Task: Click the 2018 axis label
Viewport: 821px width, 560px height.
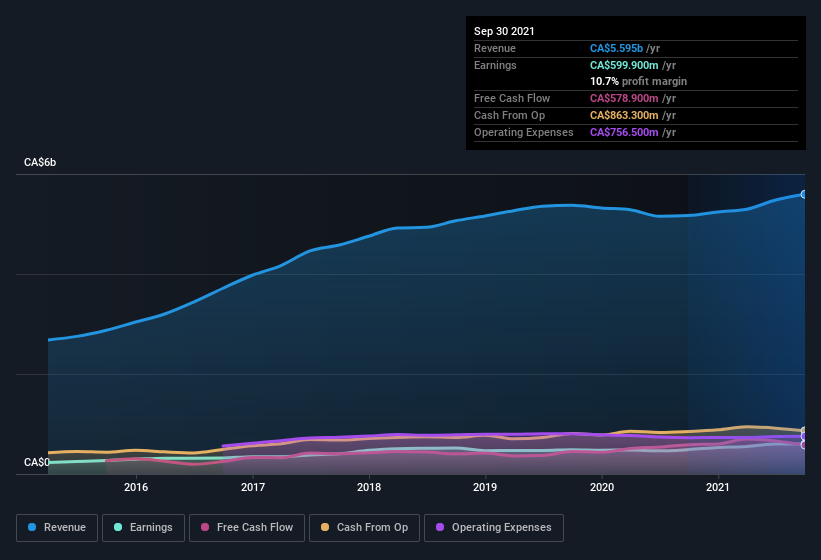Action: [x=369, y=487]
